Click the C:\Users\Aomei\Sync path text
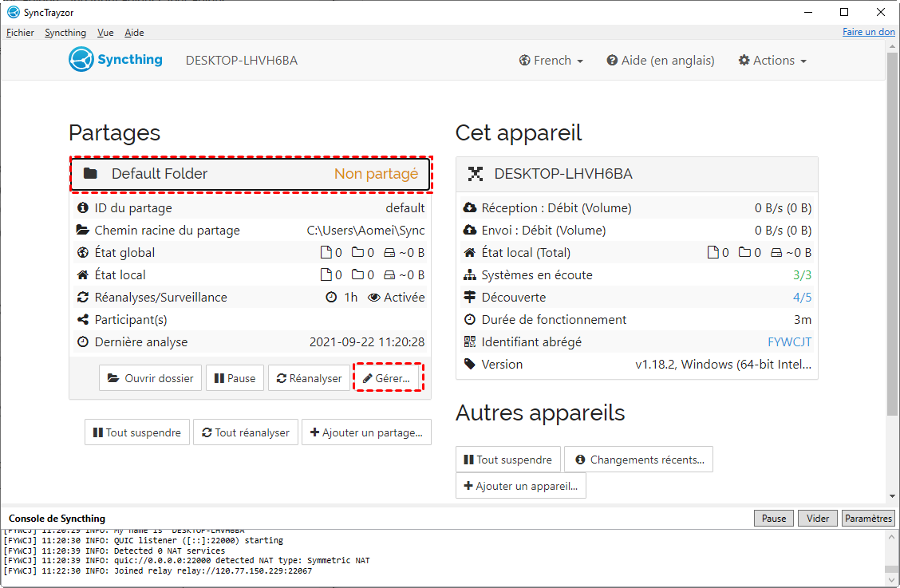The image size is (900, 588). click(x=365, y=231)
